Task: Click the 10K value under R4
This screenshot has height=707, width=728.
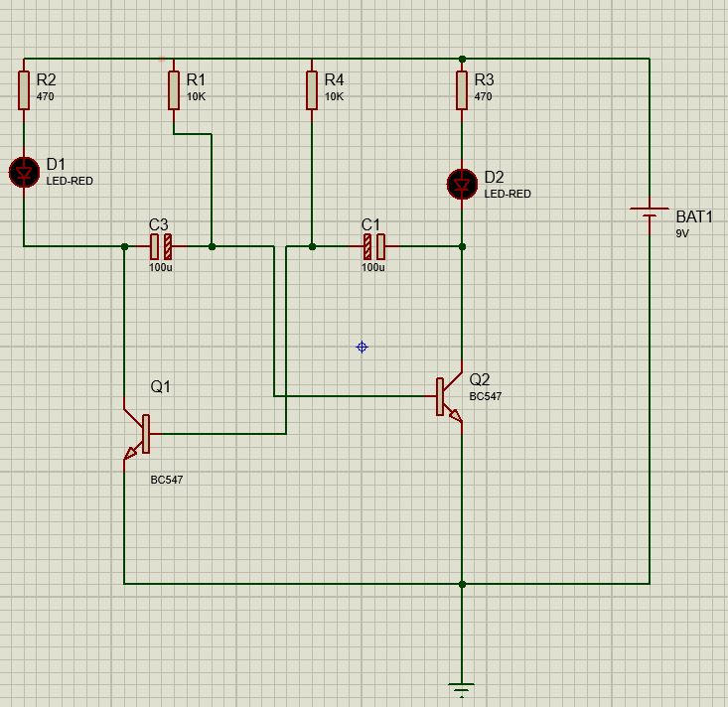Action: [x=334, y=96]
